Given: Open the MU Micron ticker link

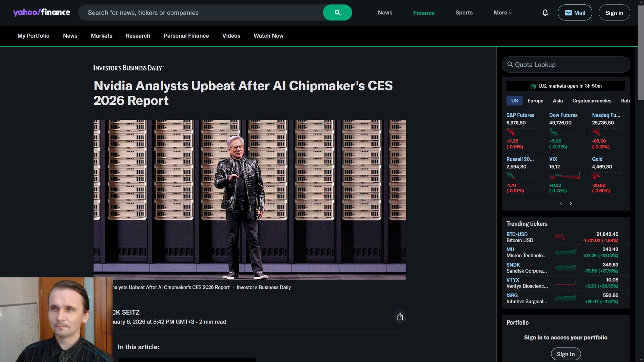Looking at the screenshot, I should pyautogui.click(x=510, y=249).
